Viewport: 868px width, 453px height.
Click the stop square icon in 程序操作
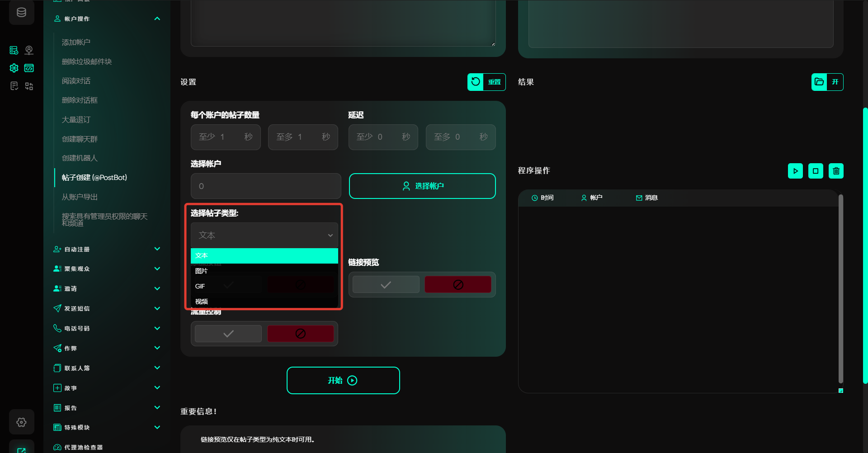pyautogui.click(x=816, y=171)
